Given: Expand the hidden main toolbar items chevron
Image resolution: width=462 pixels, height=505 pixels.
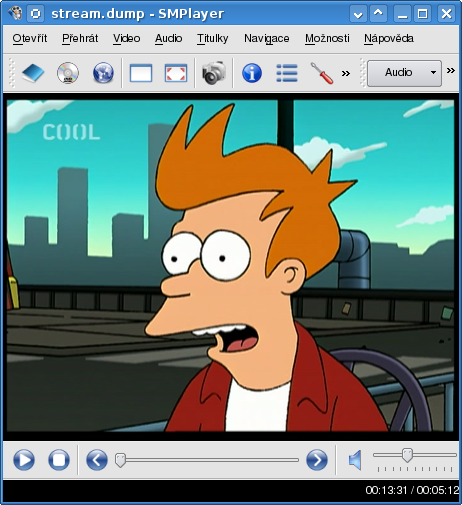Looking at the screenshot, I should (346, 73).
